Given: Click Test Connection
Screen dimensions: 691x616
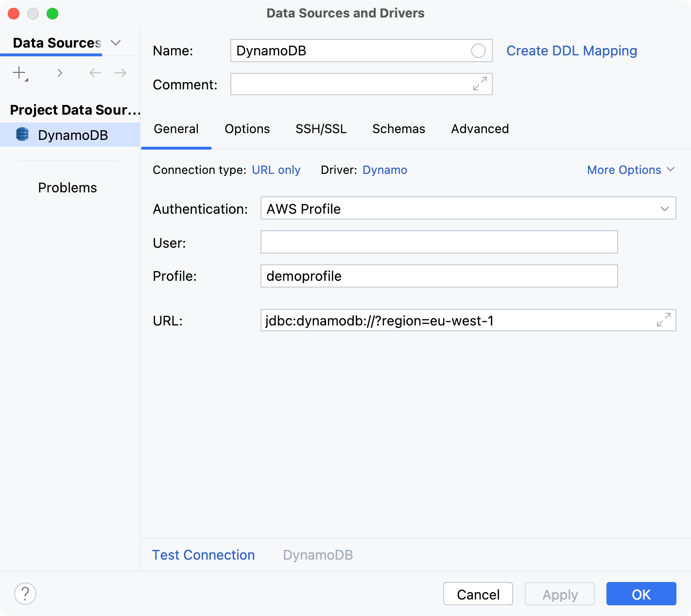Looking at the screenshot, I should point(203,555).
